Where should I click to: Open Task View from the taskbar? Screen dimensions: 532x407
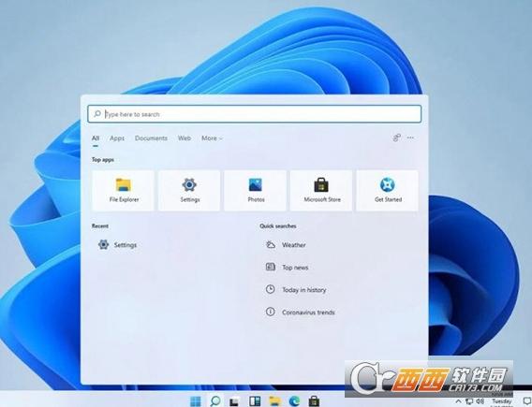[x=235, y=401]
